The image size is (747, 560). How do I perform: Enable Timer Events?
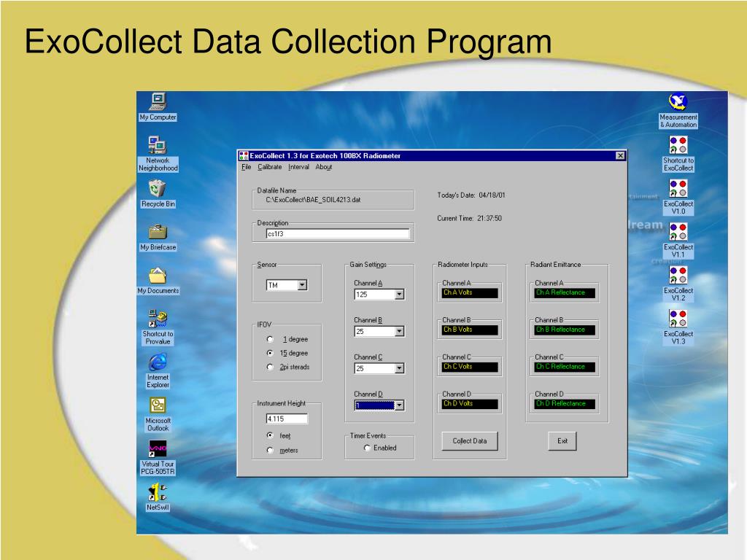pyautogui.click(x=367, y=448)
